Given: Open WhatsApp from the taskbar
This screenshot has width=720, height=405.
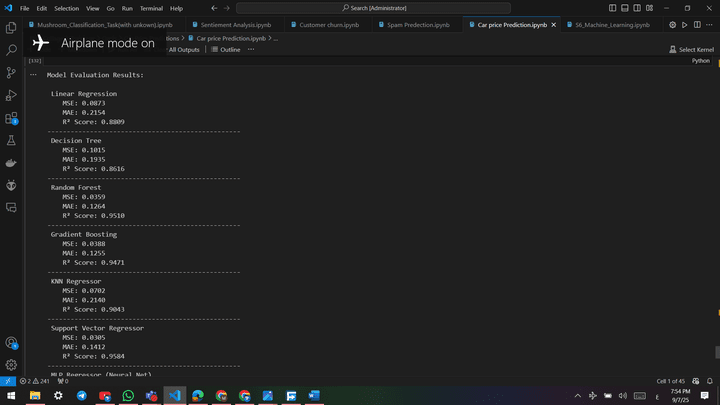Looking at the screenshot, I should point(128,395).
